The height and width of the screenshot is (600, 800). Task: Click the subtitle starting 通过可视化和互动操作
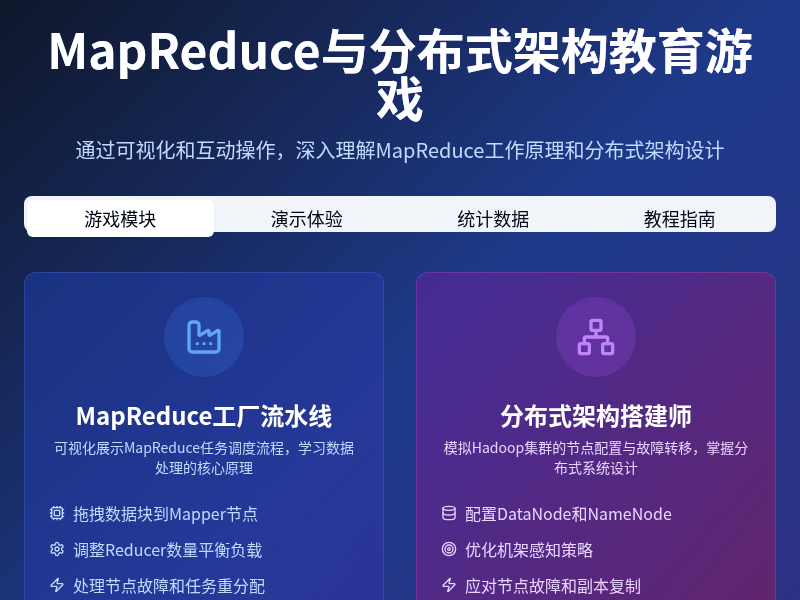[400, 151]
